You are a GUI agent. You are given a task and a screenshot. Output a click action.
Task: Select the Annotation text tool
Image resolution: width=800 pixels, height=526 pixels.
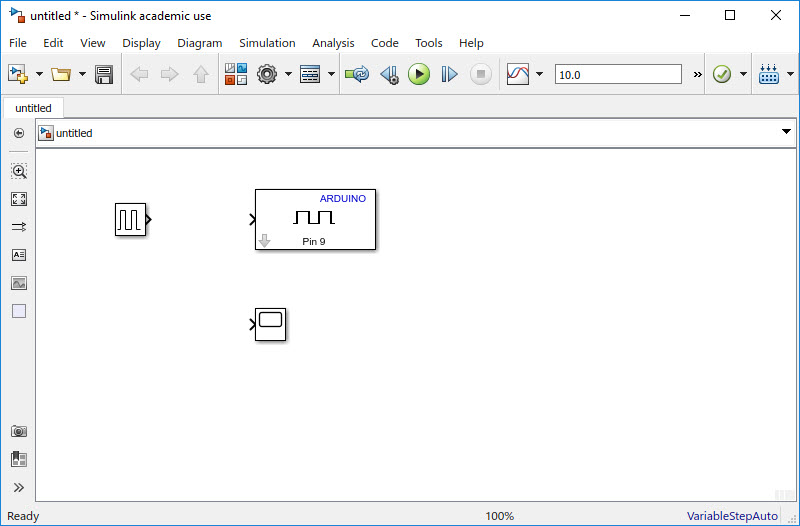click(x=19, y=255)
